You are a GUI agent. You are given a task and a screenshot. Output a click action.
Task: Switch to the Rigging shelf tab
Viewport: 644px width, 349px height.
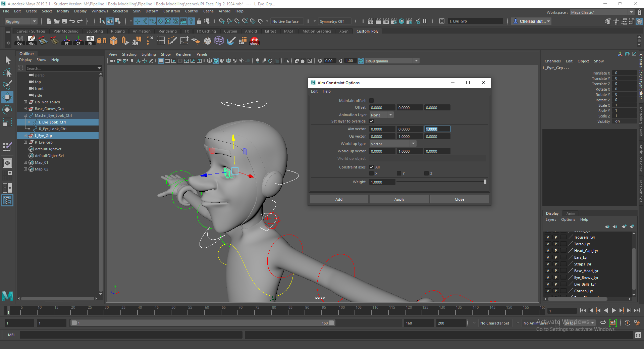[x=118, y=31]
